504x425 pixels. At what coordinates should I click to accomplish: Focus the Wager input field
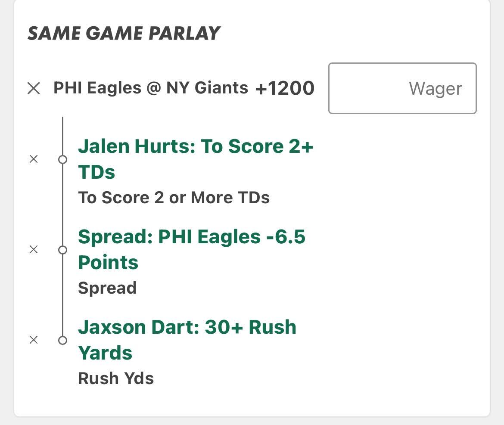coord(402,88)
